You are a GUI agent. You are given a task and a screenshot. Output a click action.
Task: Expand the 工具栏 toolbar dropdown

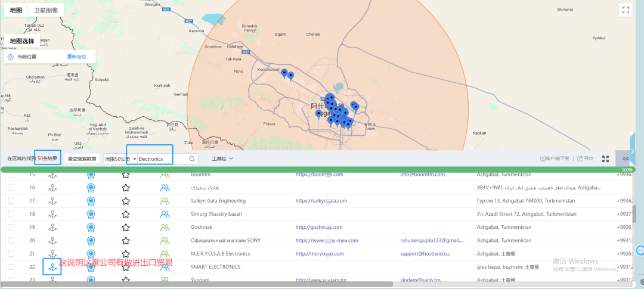pyautogui.click(x=222, y=159)
